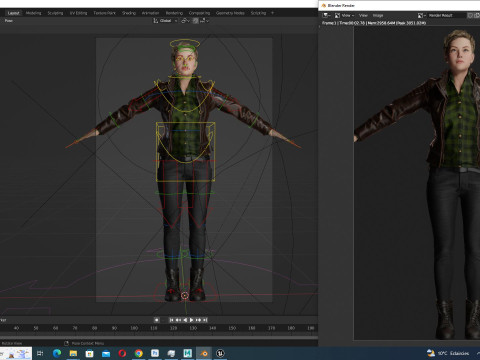Open the Maya icon on the taskbar
The image size is (480, 360).
point(188,353)
